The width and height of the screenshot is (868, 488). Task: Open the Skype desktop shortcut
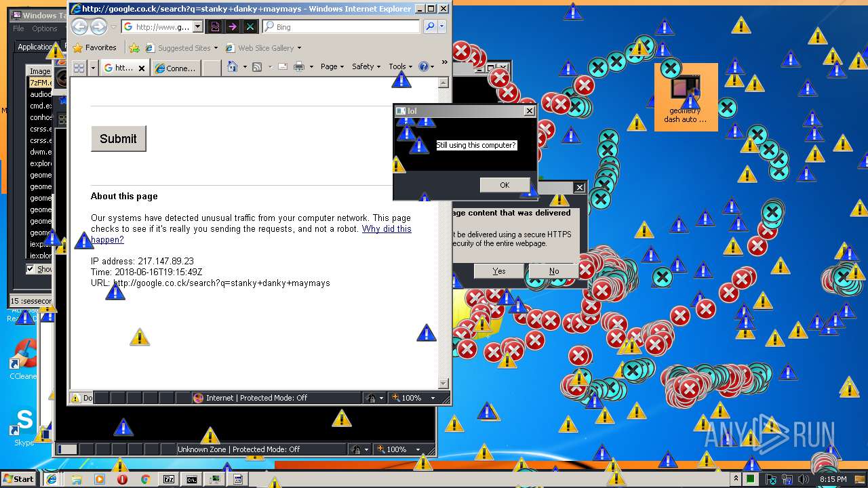tap(24, 427)
